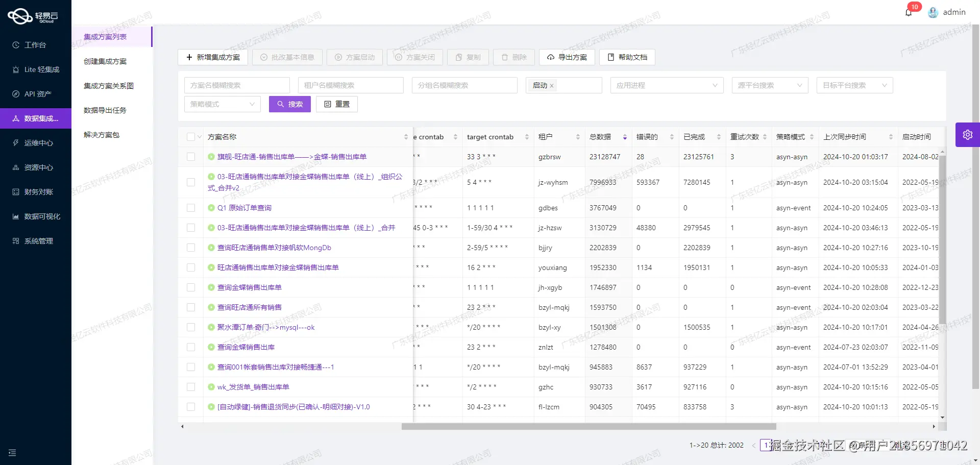Open 集成方案列表 submenu item
This screenshot has height=465, width=980.
112,37
